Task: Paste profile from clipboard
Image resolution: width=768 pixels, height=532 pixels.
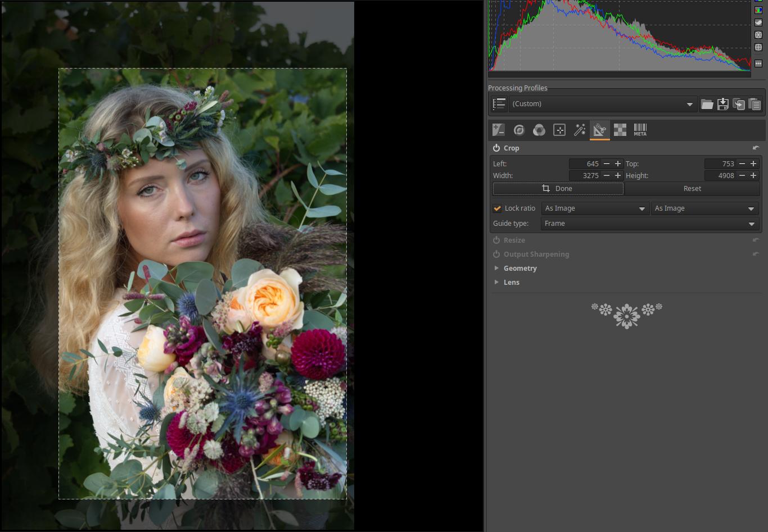Action: [755, 104]
